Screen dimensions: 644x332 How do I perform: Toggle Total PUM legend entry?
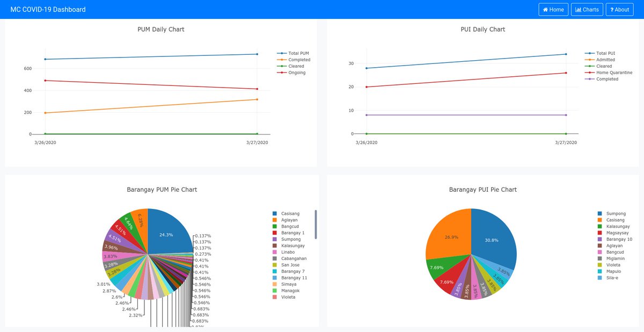(x=294, y=53)
